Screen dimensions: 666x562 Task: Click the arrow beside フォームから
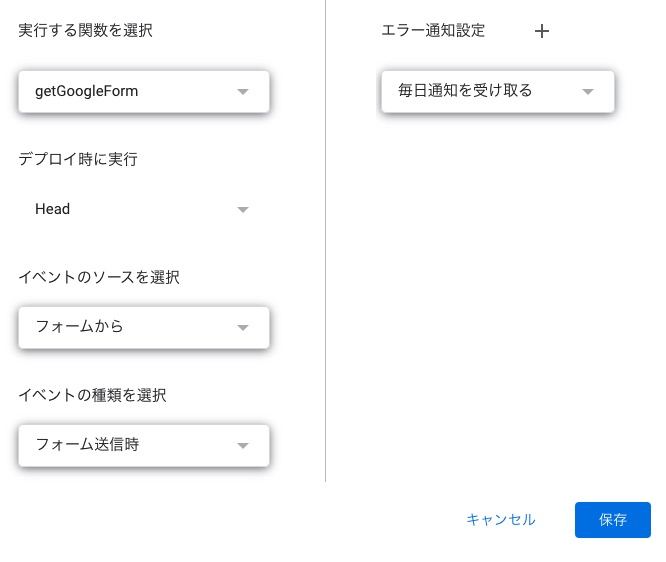click(242, 328)
